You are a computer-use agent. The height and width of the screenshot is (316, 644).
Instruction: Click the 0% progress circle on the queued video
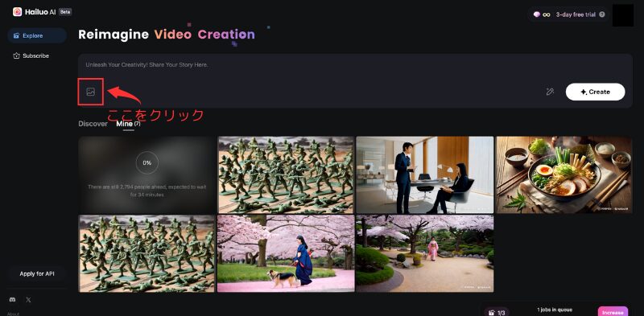coord(147,163)
